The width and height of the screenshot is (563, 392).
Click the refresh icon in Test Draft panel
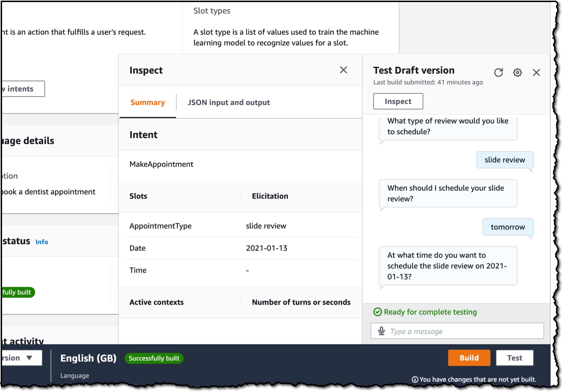[x=498, y=72]
